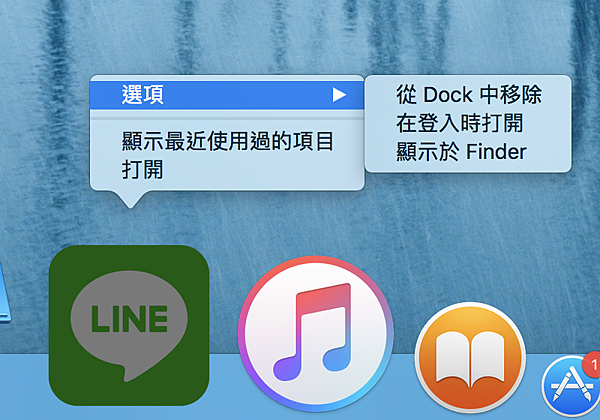Click the separator line below 選項
Viewport: 600px width, 420px height.
click(x=227, y=119)
